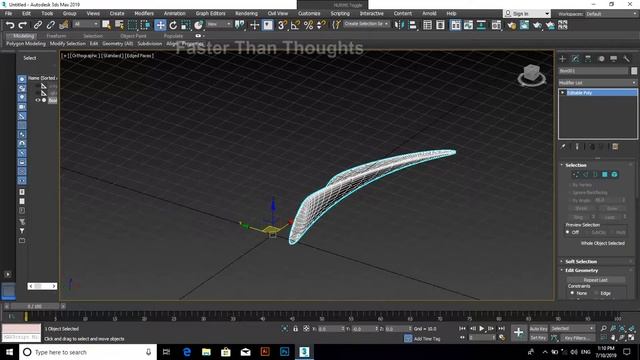The width and height of the screenshot is (640, 360).
Task: Open the Material Editor teapot icon
Action: coord(511,25)
